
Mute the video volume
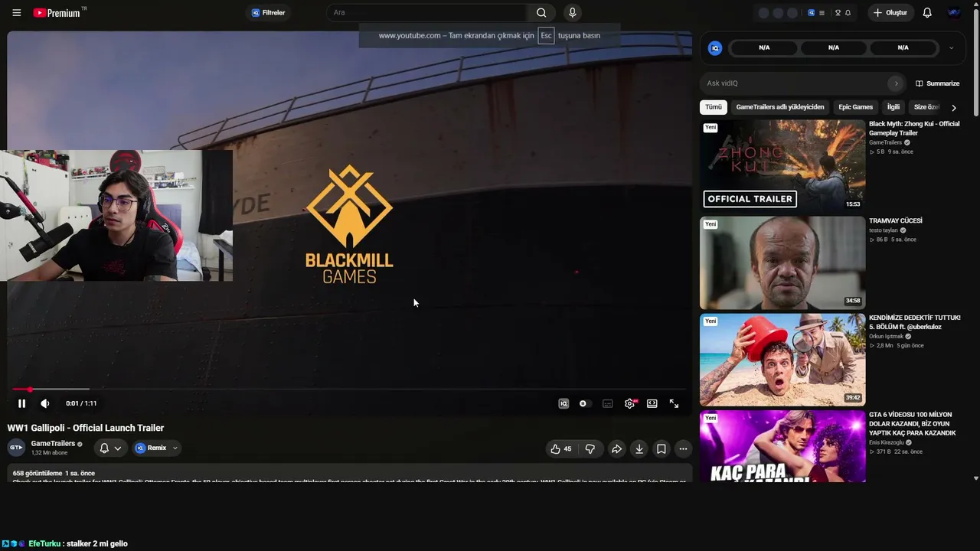[x=45, y=403]
